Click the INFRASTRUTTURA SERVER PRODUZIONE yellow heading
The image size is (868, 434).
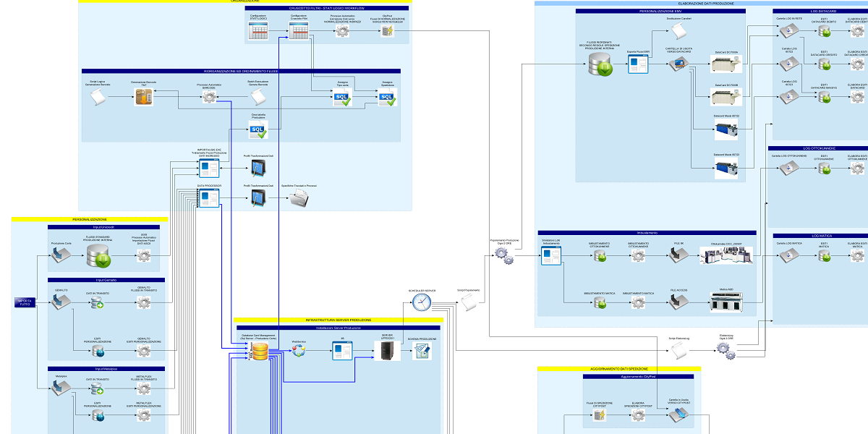click(x=339, y=320)
